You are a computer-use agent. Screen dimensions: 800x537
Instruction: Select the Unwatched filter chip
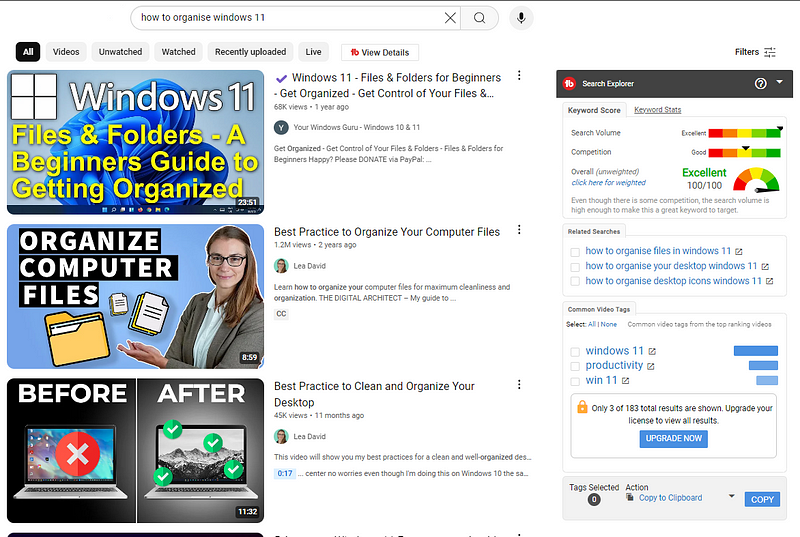pyautogui.click(x=120, y=52)
